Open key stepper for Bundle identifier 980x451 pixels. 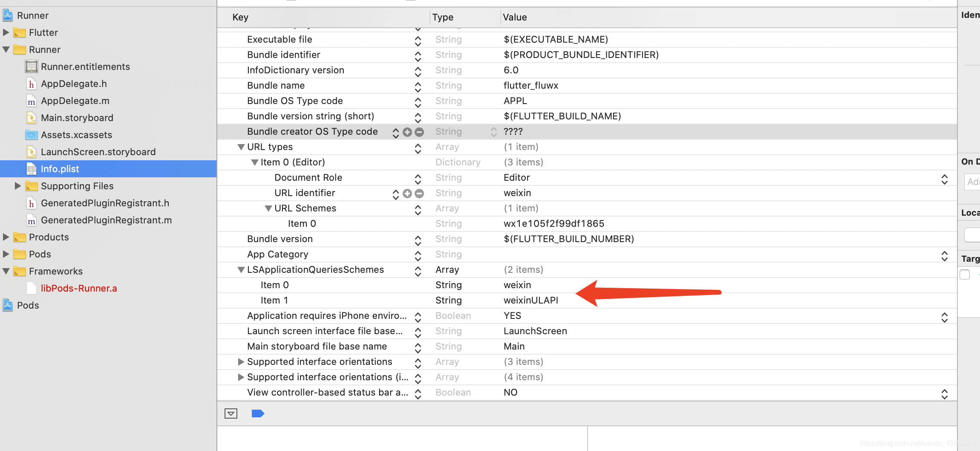coord(418,56)
